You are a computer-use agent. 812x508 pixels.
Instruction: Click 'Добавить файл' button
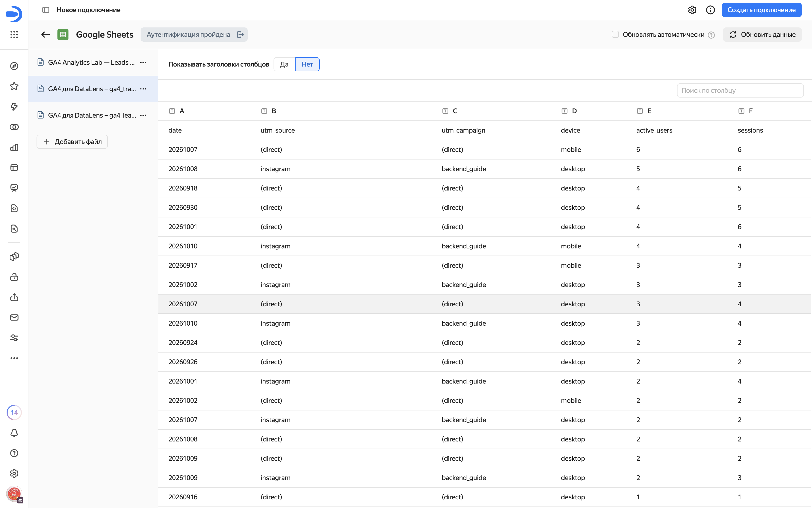tap(72, 142)
